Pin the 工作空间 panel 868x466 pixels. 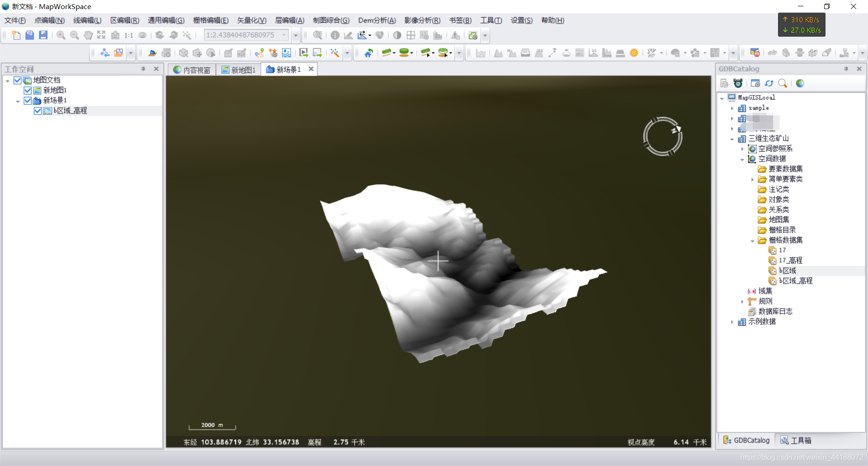tap(143, 69)
